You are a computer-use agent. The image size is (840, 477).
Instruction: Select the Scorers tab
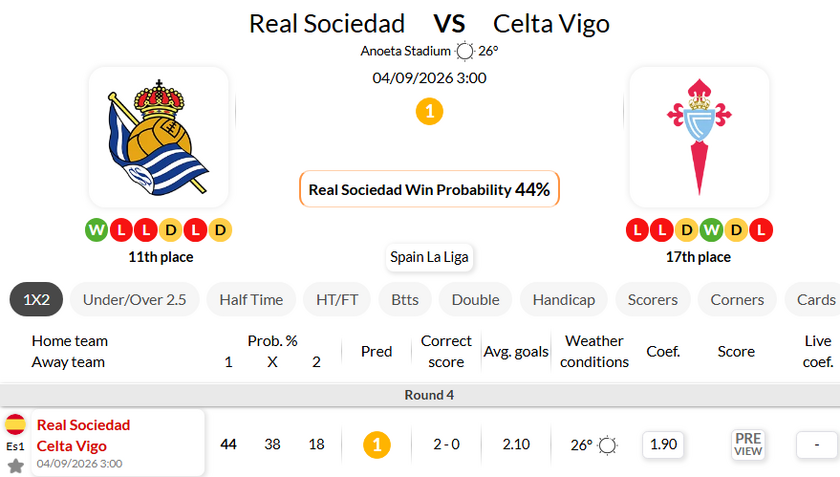[x=652, y=300]
